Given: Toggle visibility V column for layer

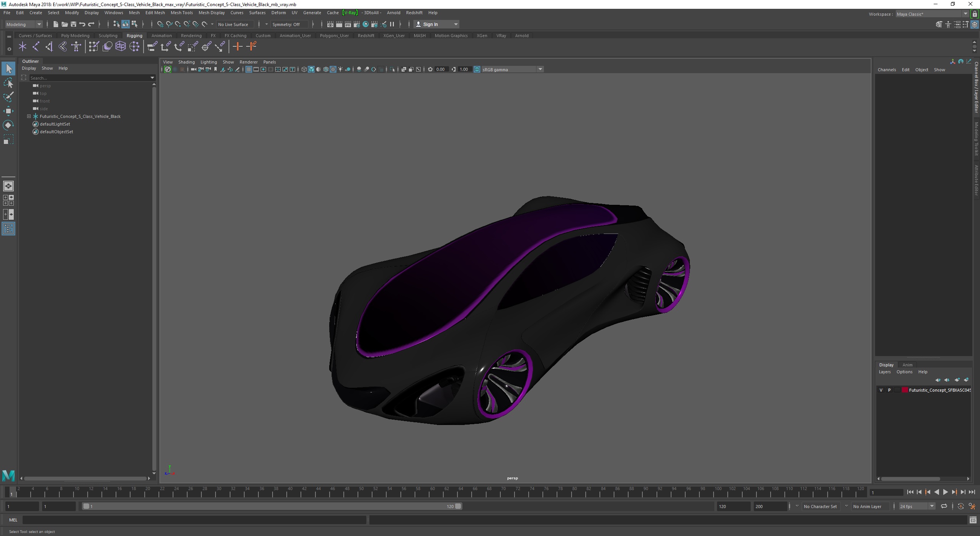Looking at the screenshot, I should pyautogui.click(x=880, y=389).
